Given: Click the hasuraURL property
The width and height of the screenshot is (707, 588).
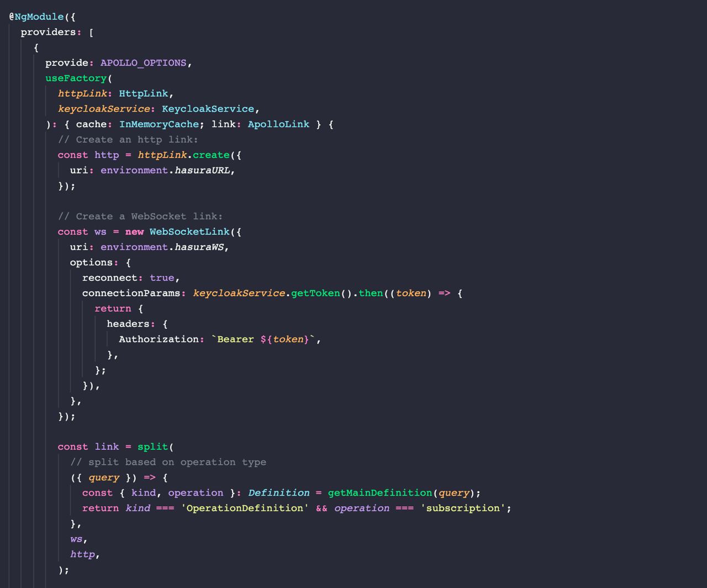Looking at the screenshot, I should tap(202, 170).
